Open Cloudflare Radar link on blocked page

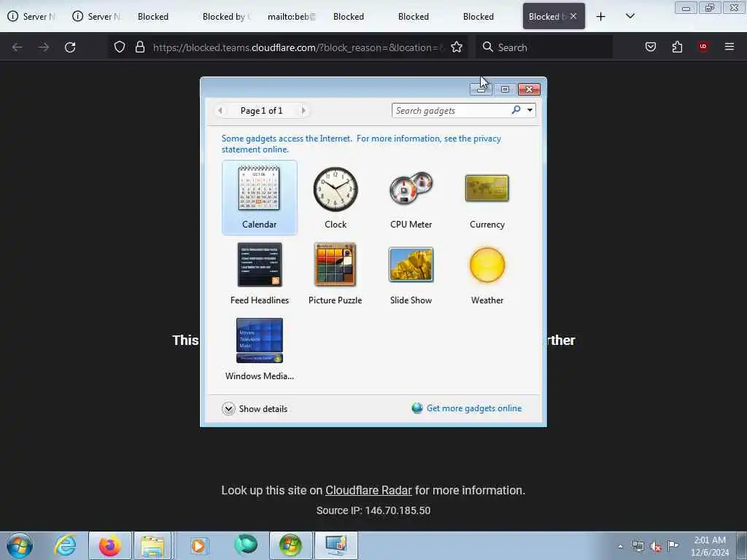click(x=368, y=491)
